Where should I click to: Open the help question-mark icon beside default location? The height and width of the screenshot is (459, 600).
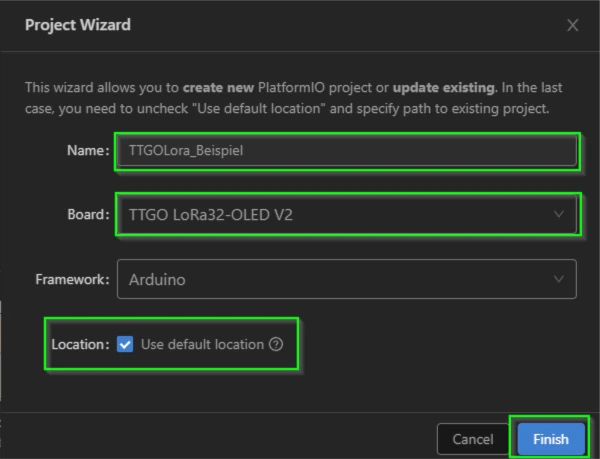point(276,344)
